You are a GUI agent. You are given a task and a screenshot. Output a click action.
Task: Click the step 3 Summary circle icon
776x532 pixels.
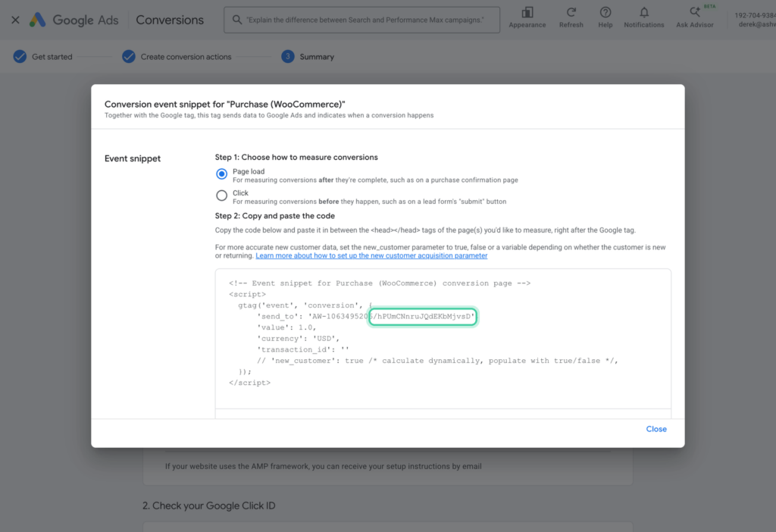(287, 56)
